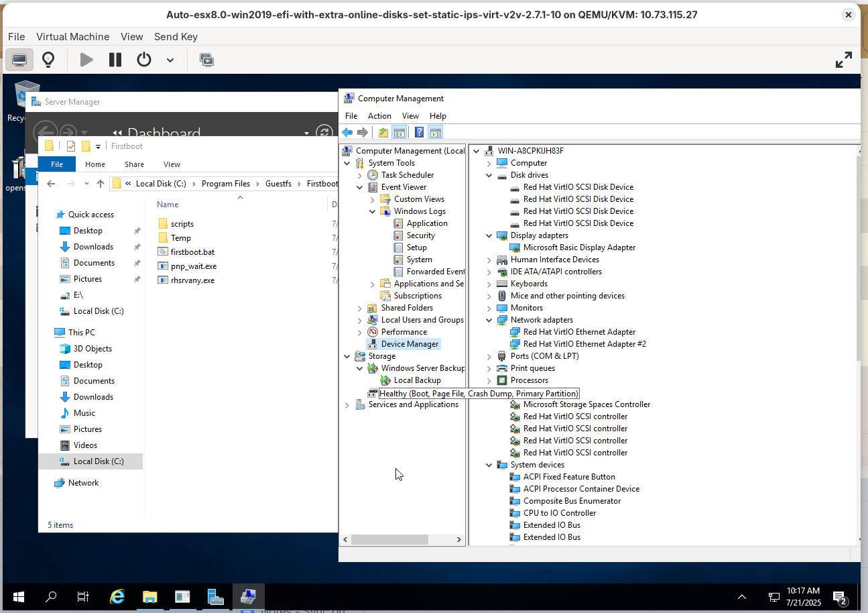868x613 pixels.
Task: Select Local Users and Groups node
Action: point(422,320)
